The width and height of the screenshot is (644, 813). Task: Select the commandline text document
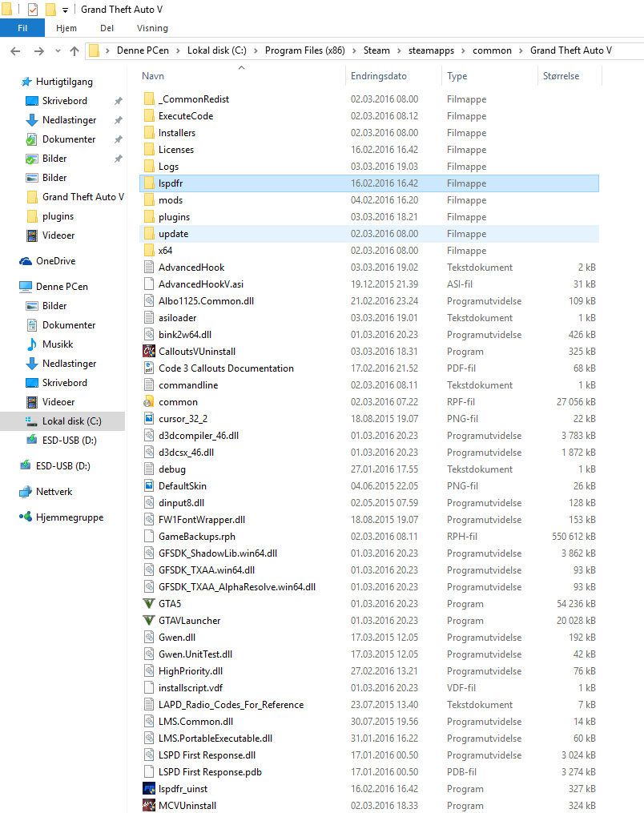point(369,385)
